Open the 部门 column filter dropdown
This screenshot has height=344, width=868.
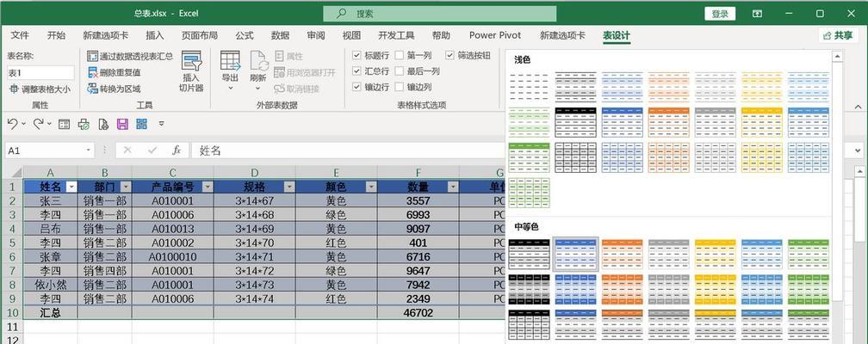coord(126,187)
